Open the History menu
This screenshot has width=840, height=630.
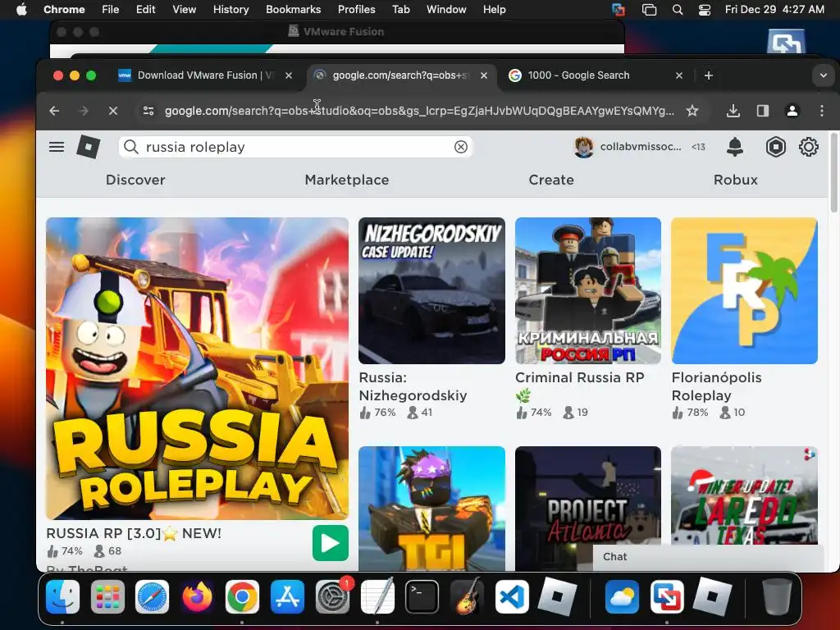click(x=231, y=9)
